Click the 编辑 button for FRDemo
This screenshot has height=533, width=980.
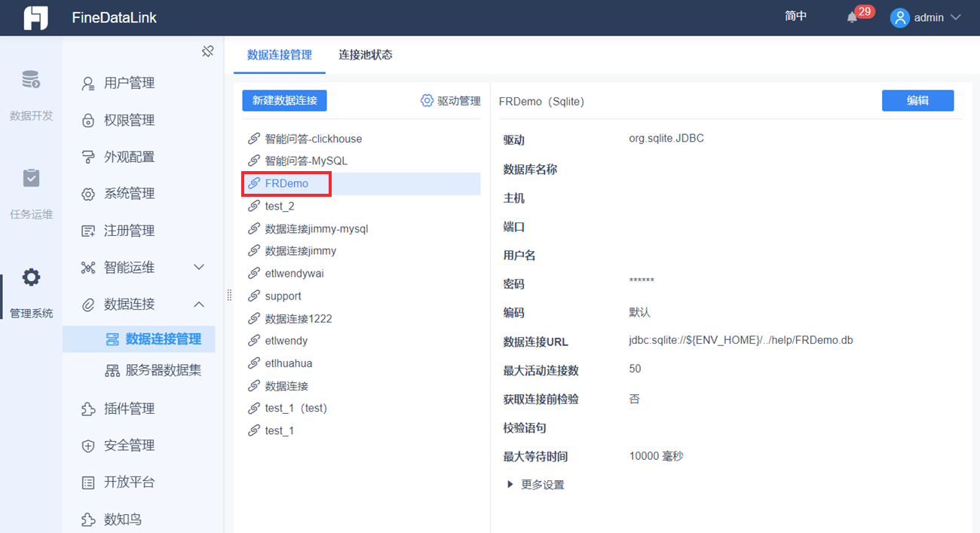pyautogui.click(x=917, y=100)
